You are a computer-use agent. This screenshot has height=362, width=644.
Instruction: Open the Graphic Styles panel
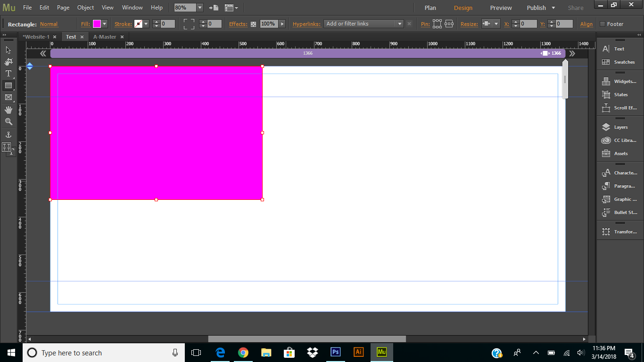coord(620,199)
